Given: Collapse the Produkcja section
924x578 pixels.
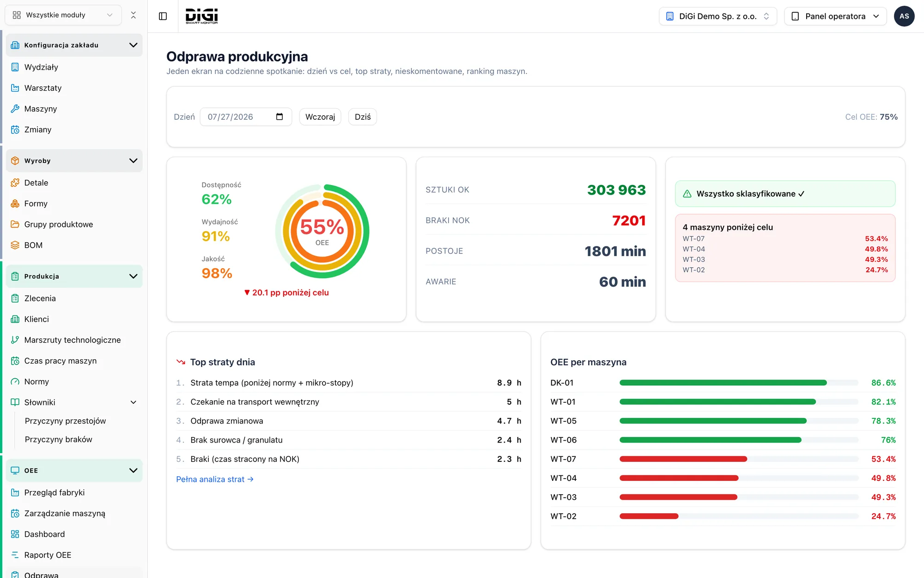Looking at the screenshot, I should [x=134, y=276].
